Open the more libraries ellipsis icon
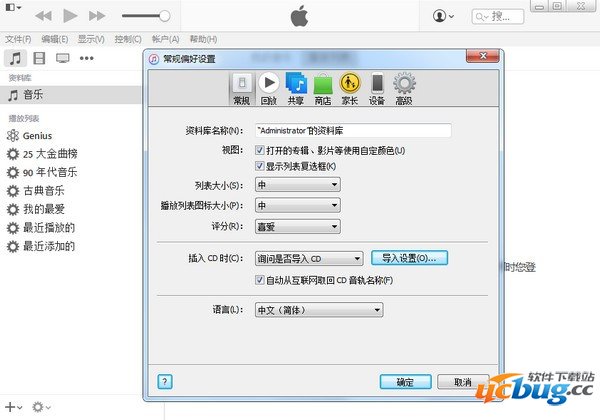 click(86, 58)
